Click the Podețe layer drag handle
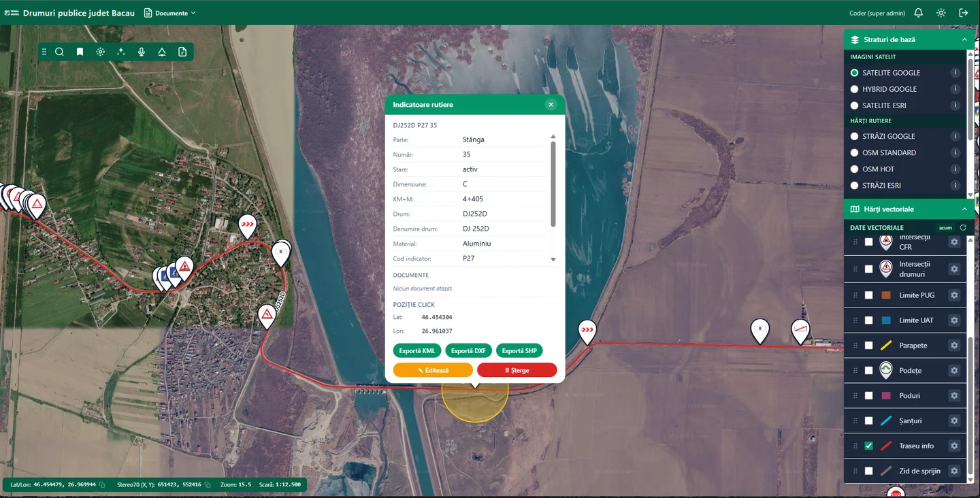This screenshot has width=980, height=498. (855, 371)
